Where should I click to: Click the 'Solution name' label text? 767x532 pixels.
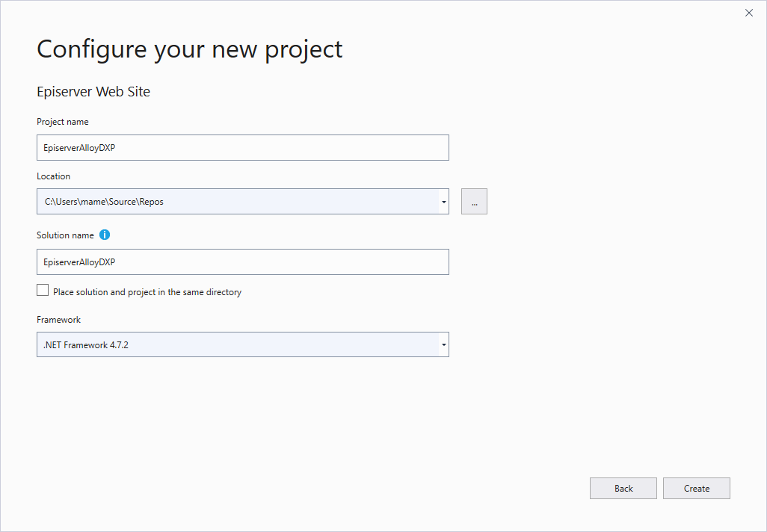tap(65, 235)
